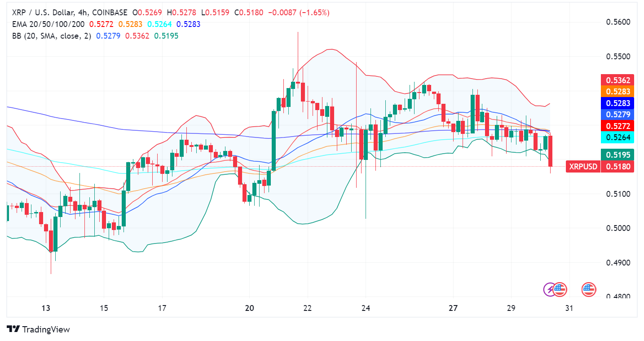The width and height of the screenshot is (644, 341).
Task: Click the orange 0.5283 price scale label
Action: (618, 92)
